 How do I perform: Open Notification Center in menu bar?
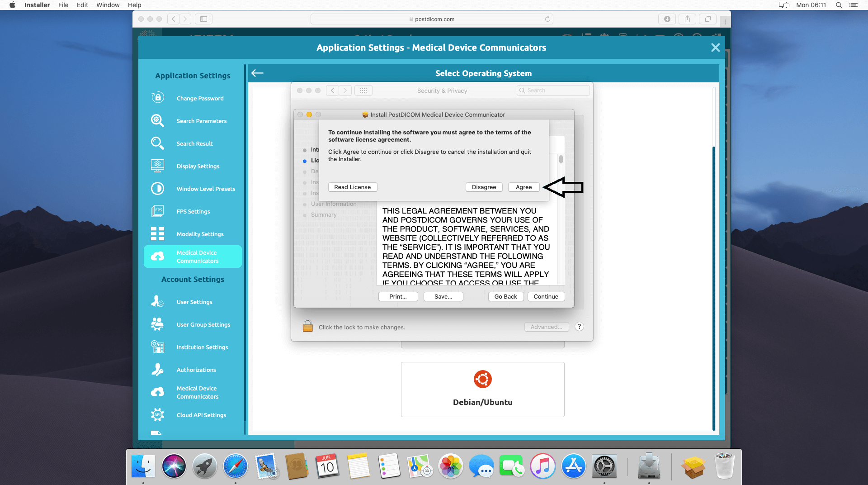click(x=854, y=5)
